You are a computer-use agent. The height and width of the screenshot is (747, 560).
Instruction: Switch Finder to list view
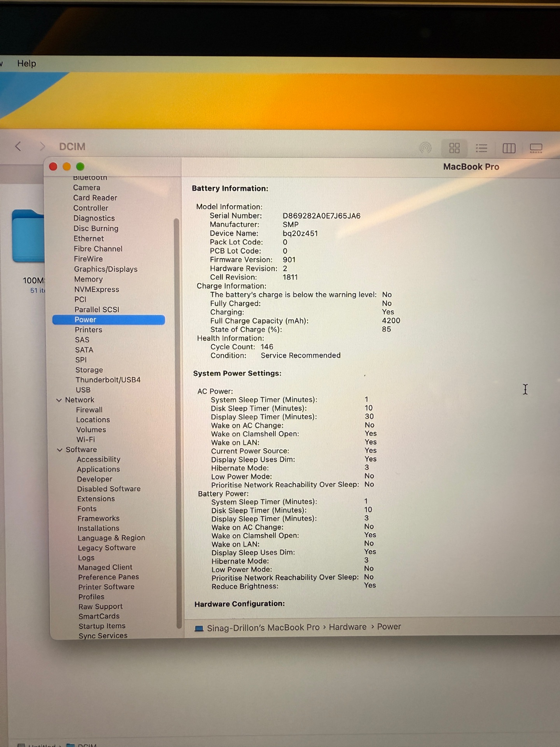481,148
